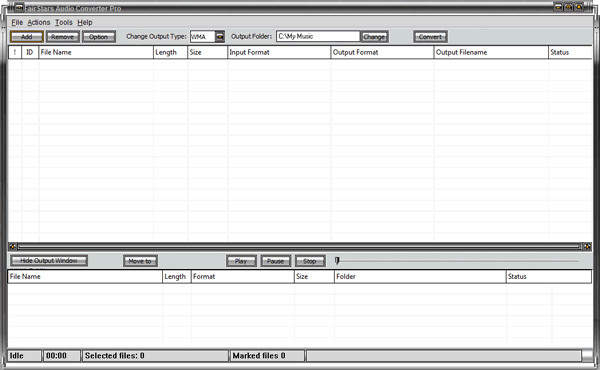Viewport: 600px width, 370px height.
Task: Open the Actions menu
Action: tap(39, 22)
